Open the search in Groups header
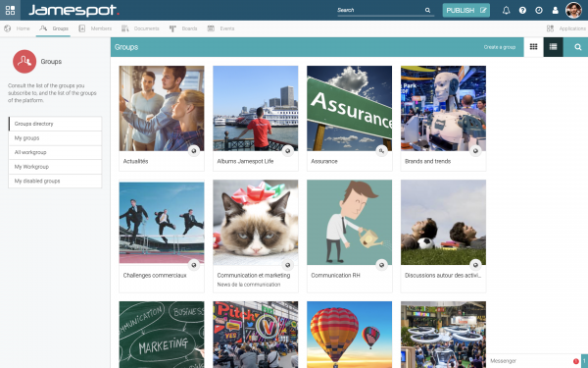Screen dimensions: 588x368 coord(578,47)
